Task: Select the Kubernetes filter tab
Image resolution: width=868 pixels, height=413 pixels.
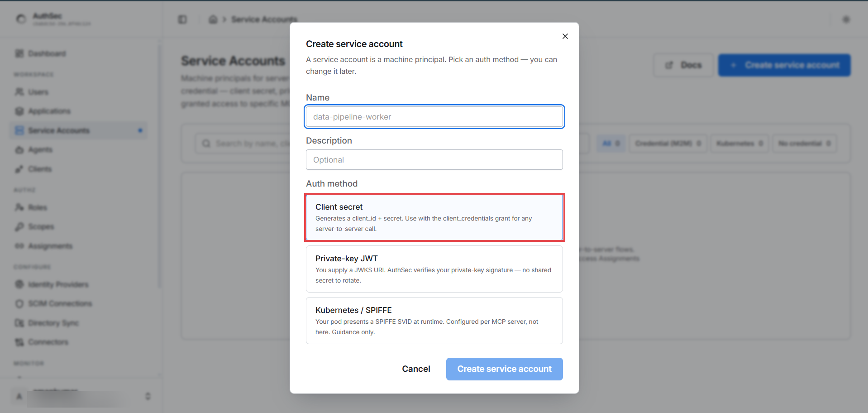Action: click(x=739, y=144)
